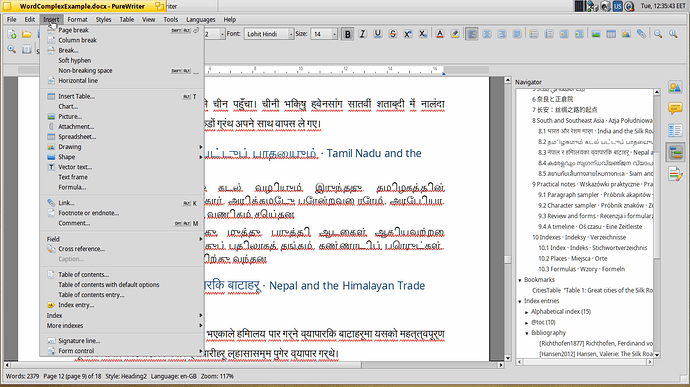Open the font size dropdown

[334, 34]
